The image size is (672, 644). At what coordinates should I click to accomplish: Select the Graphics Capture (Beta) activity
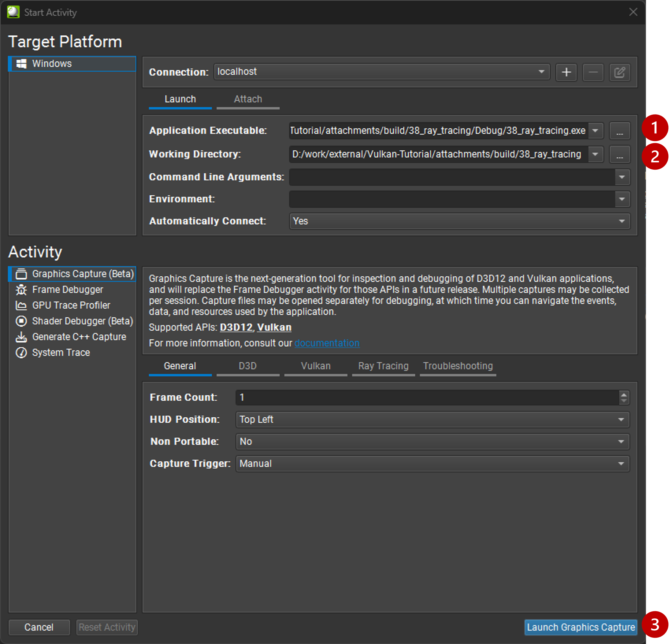click(x=82, y=273)
